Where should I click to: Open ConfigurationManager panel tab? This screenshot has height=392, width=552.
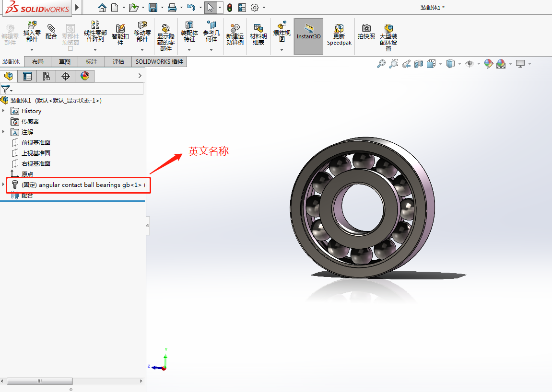point(46,76)
